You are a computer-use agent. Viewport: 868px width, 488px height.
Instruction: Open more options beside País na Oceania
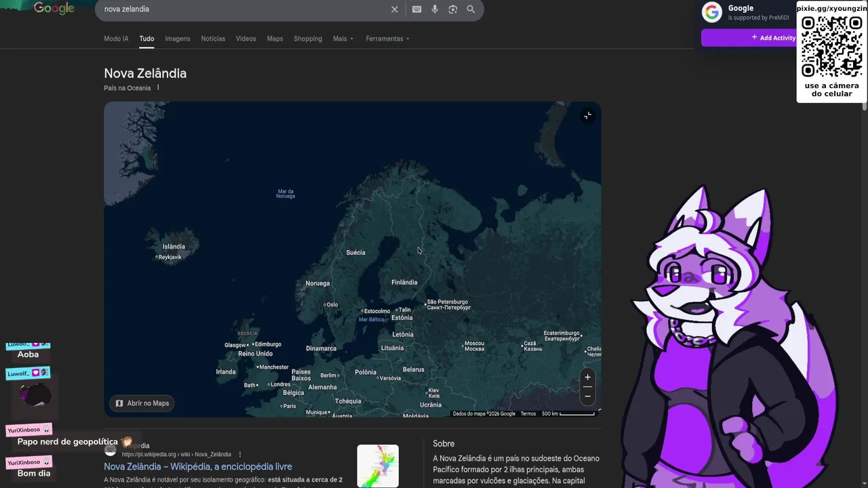pos(158,87)
